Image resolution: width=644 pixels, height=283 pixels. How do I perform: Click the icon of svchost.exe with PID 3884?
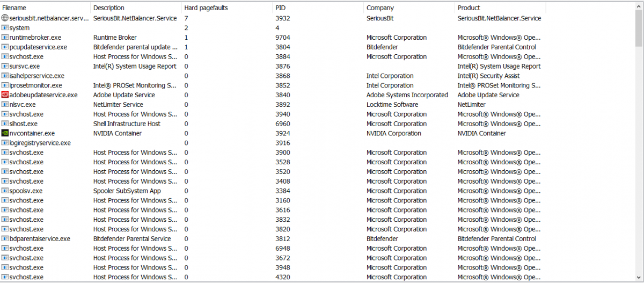5,57
